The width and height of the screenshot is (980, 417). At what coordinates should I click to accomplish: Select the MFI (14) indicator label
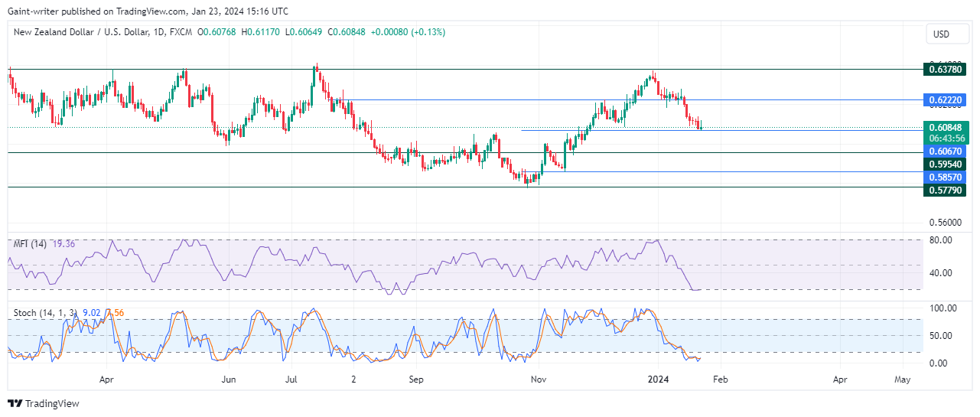pyautogui.click(x=30, y=243)
